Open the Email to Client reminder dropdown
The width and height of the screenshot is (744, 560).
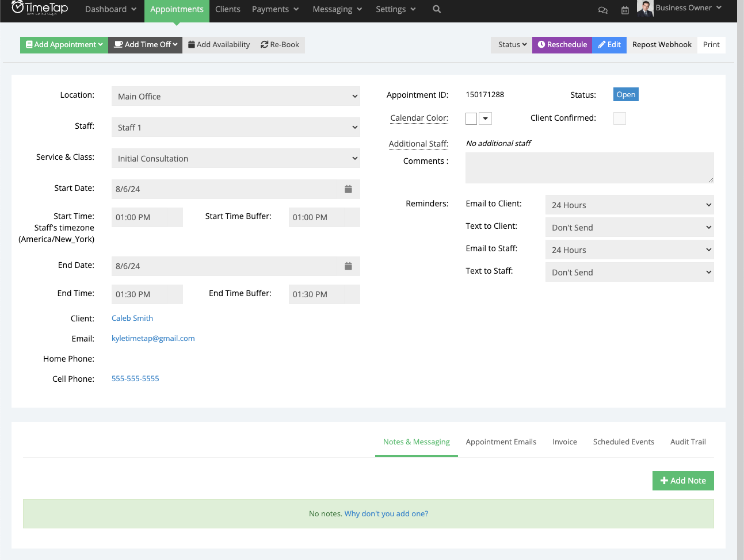(x=629, y=205)
